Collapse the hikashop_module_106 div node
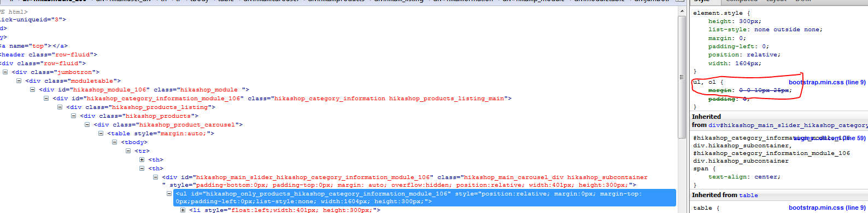The height and width of the screenshot is (213, 868). pos(33,90)
